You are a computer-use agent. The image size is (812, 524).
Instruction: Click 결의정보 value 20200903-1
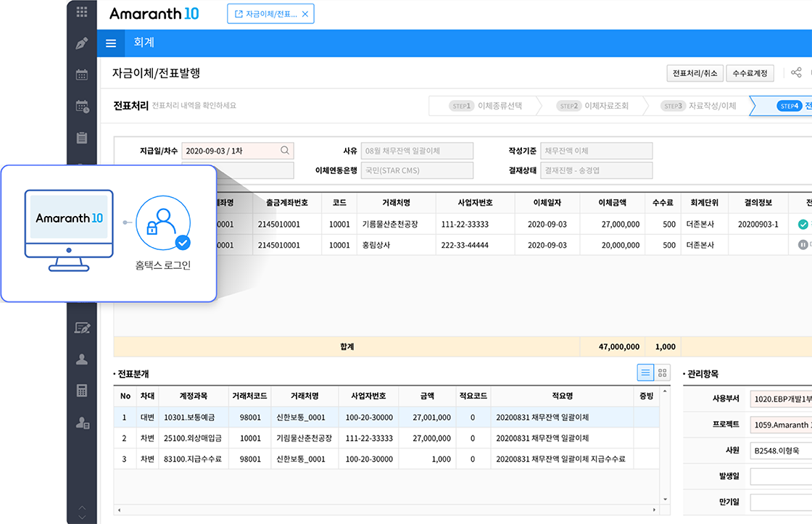(x=758, y=224)
